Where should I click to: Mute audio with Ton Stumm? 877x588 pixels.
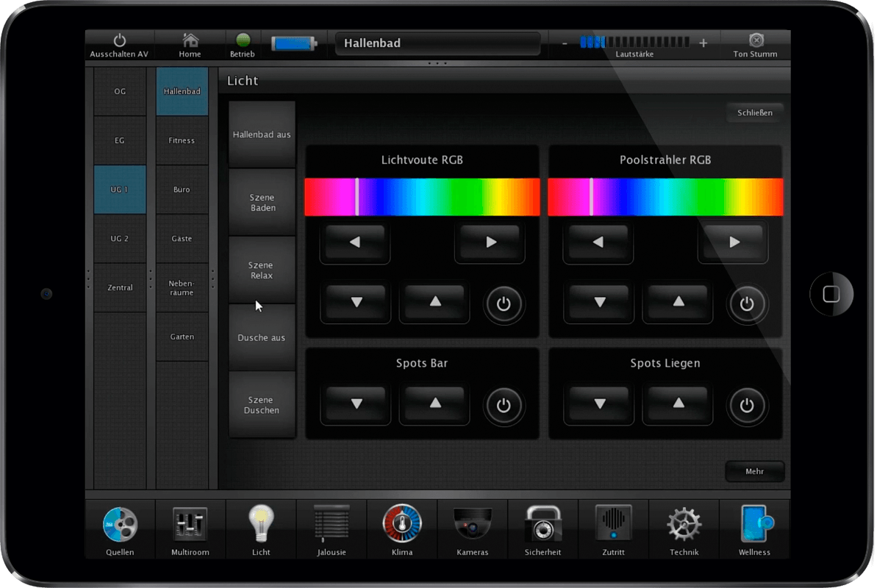click(x=755, y=44)
